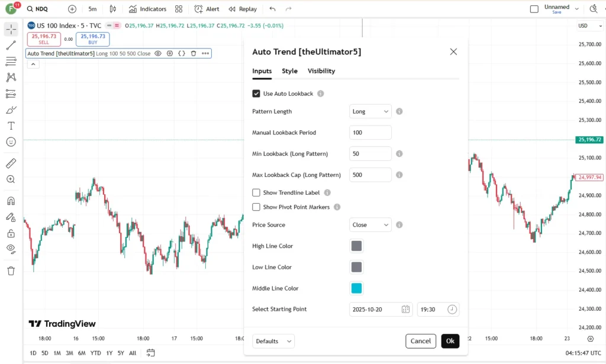
Task: Select the ruler measure tool
Action: [x=11, y=163]
